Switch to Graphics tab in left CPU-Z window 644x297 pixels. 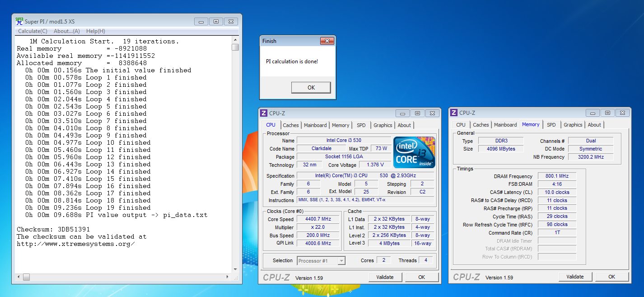pyautogui.click(x=383, y=125)
